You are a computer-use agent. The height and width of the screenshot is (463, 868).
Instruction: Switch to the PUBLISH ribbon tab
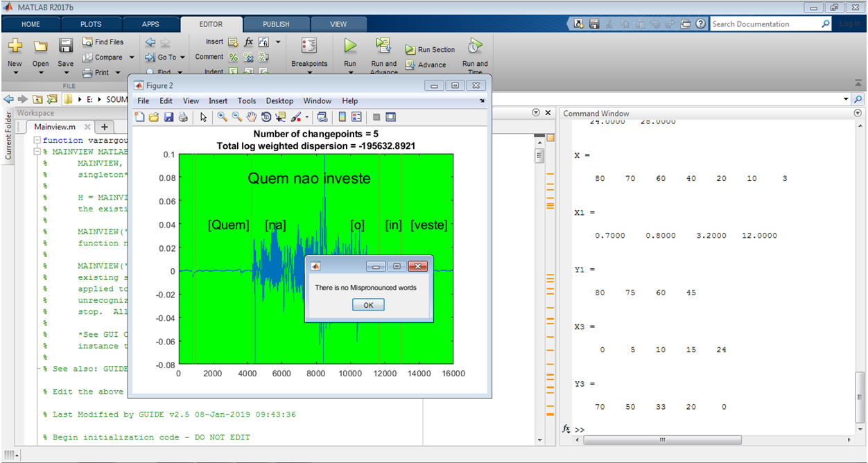276,24
